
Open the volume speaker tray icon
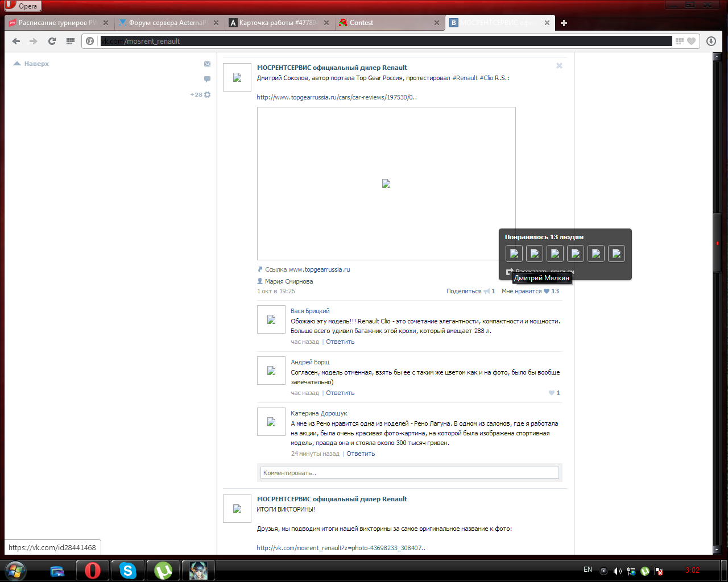[x=618, y=571]
